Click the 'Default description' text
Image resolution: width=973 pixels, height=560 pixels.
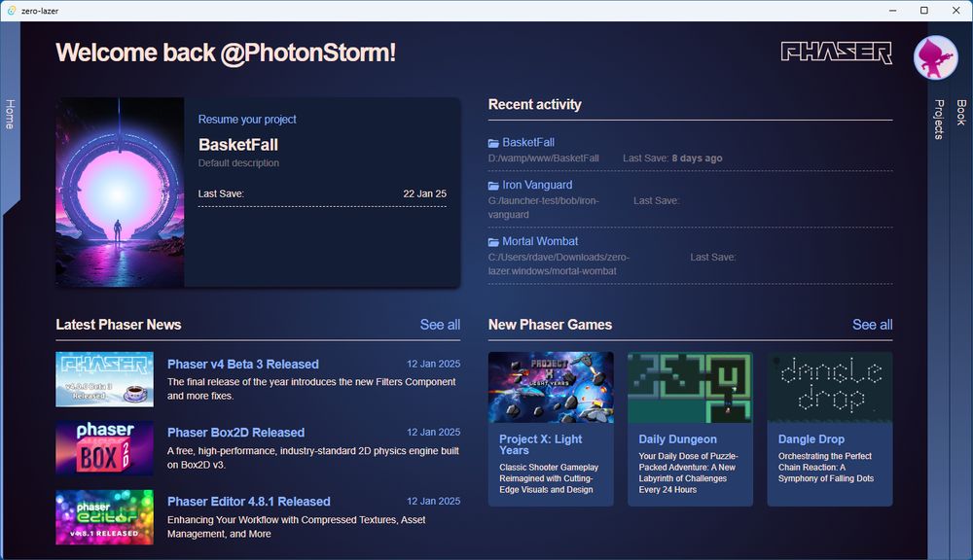[239, 163]
